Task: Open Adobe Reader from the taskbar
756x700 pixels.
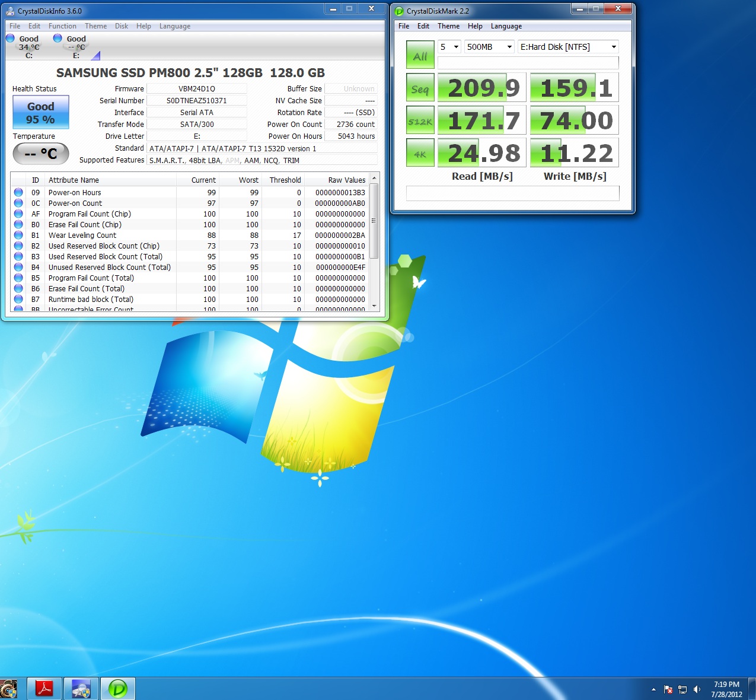Action: 44,689
